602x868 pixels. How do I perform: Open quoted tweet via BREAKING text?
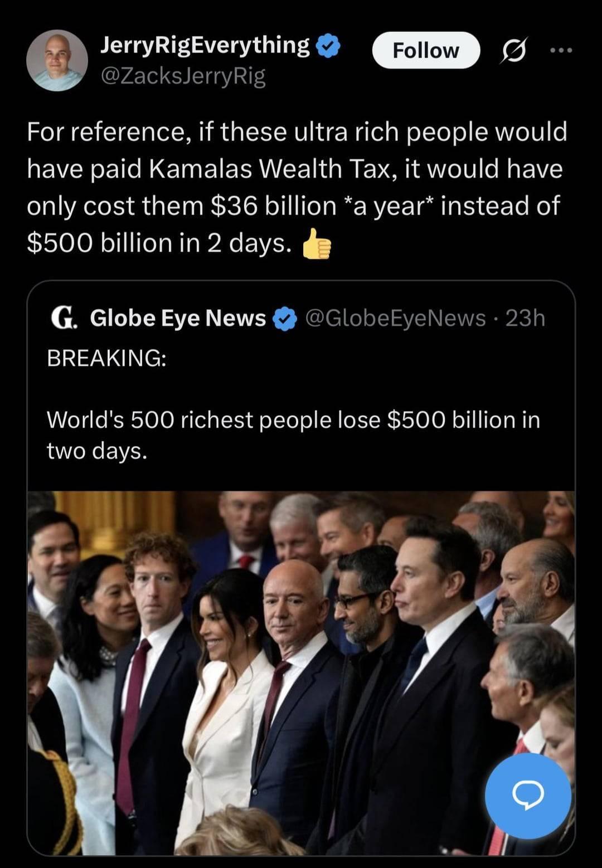(x=106, y=358)
